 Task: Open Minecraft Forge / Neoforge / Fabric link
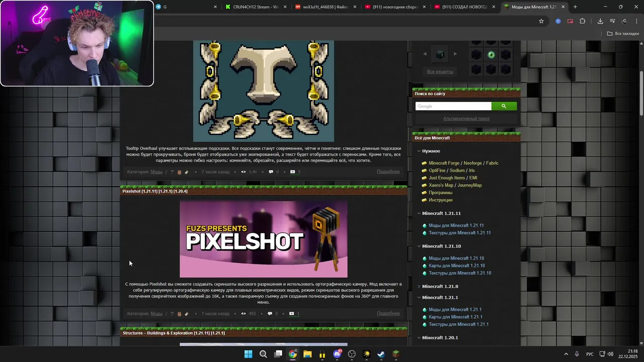coord(463,163)
